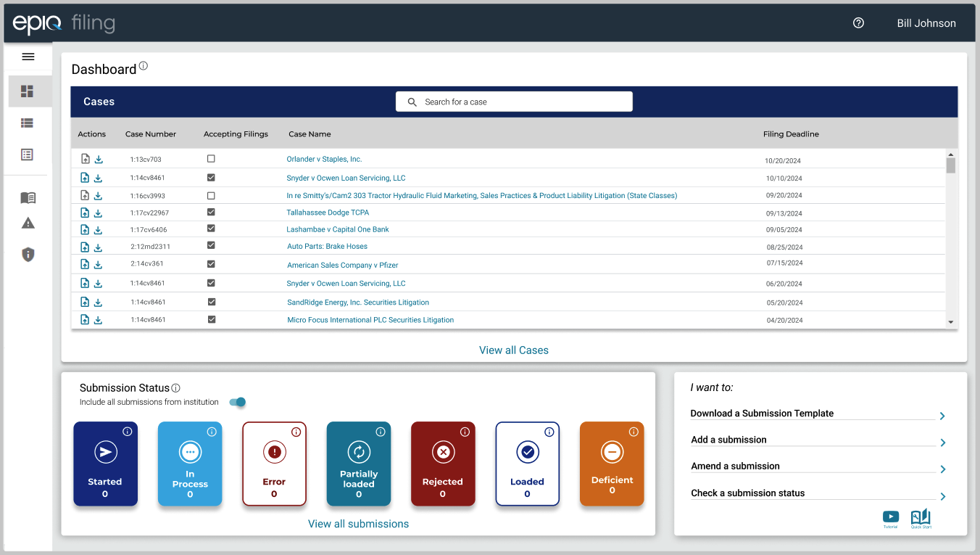Screen dimensions: 980x555
Task: Open the Micro Focus International PLC Securities Litigation link
Action: point(370,320)
